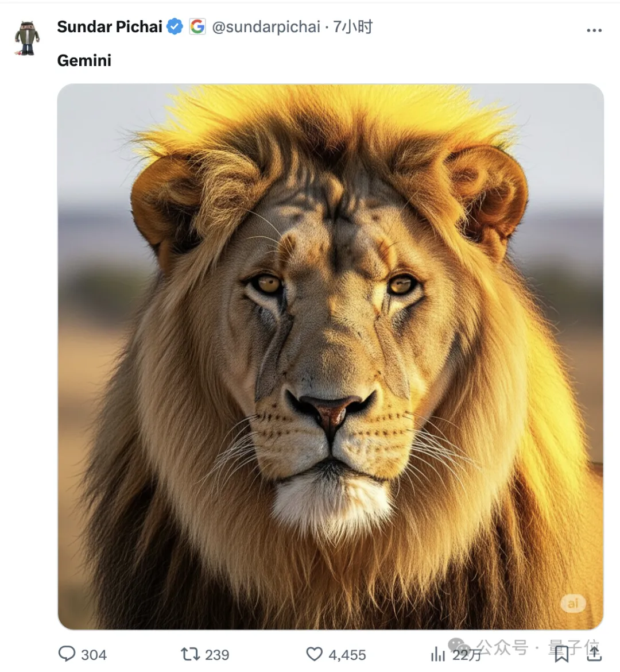Click the ai watermark badge on image
620x672 pixels.
click(573, 604)
